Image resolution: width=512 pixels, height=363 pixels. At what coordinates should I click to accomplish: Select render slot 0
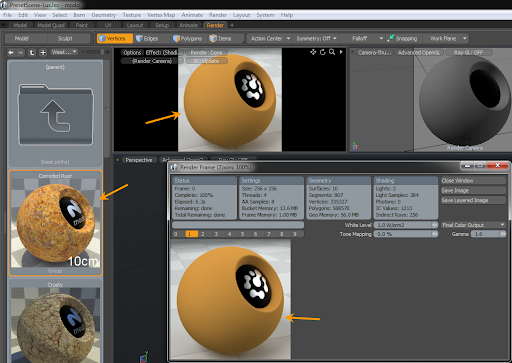pyautogui.click(x=176, y=234)
